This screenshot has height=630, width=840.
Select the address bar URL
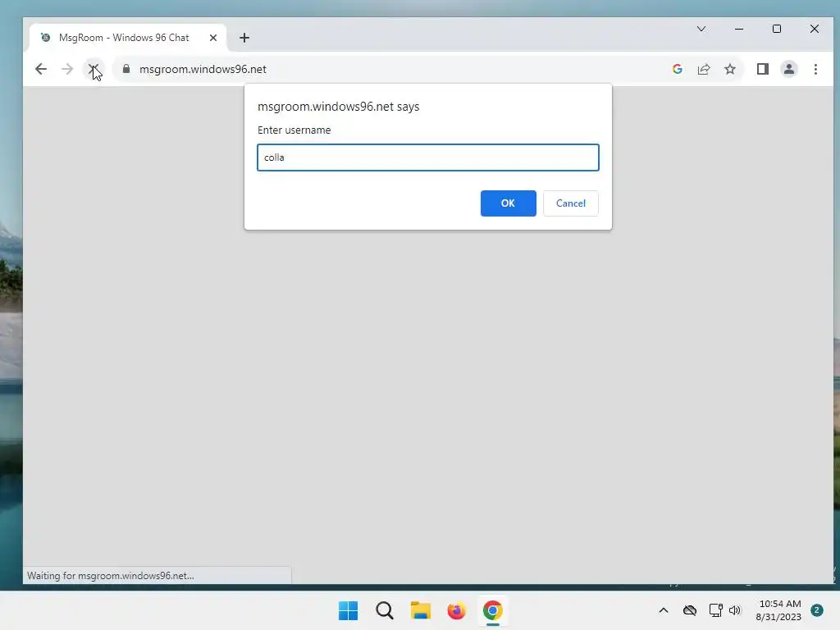click(x=203, y=69)
